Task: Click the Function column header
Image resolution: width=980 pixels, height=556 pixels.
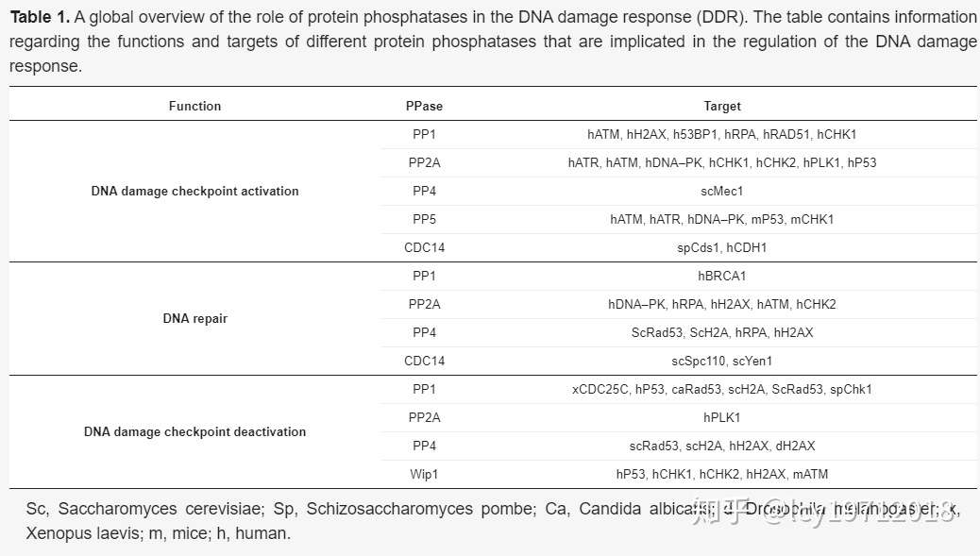Action: coord(194,107)
